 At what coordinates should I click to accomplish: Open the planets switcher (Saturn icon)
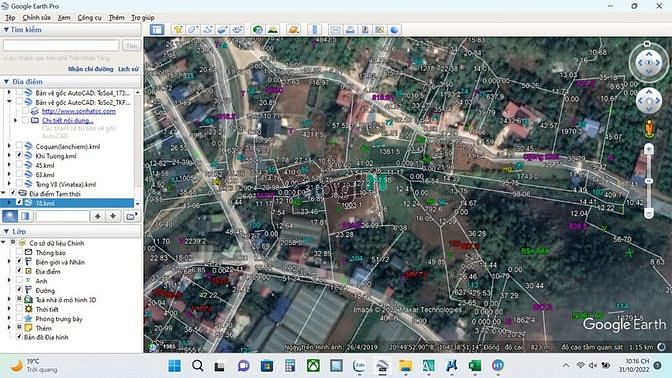tap(294, 30)
